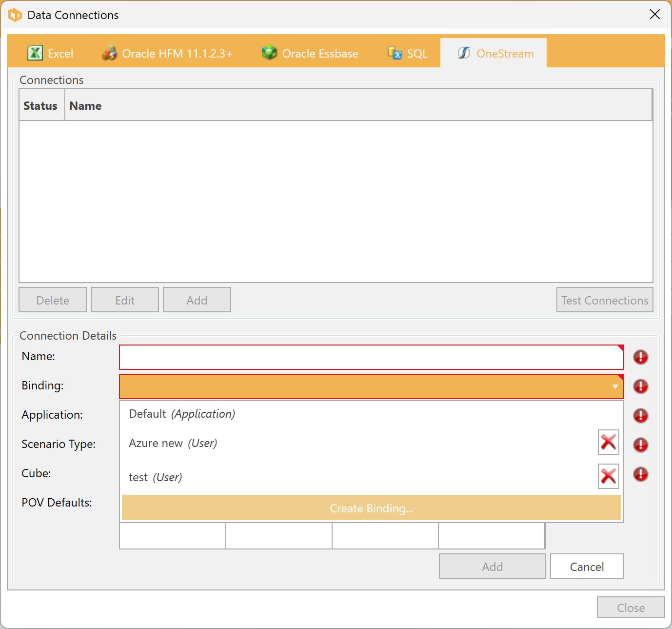Click the Cube: label
This screenshot has width=672, height=629.
coord(36,473)
